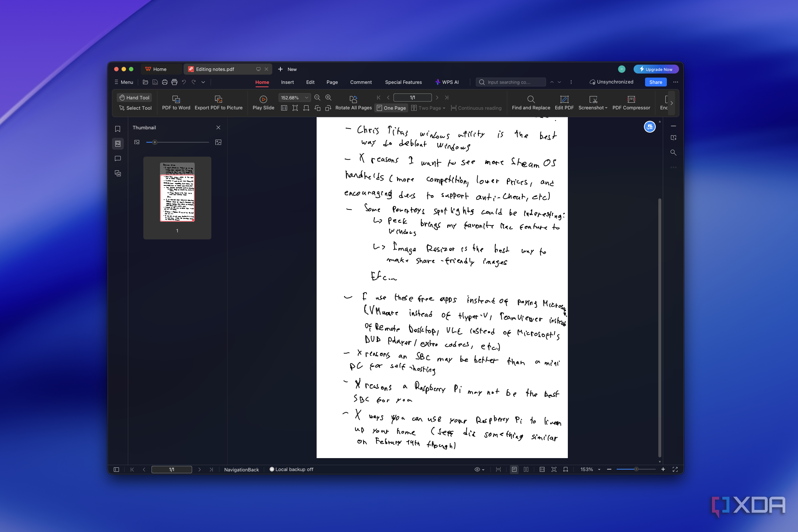Click Rotate All Pages
The width and height of the screenshot is (798, 532).
coord(353,103)
